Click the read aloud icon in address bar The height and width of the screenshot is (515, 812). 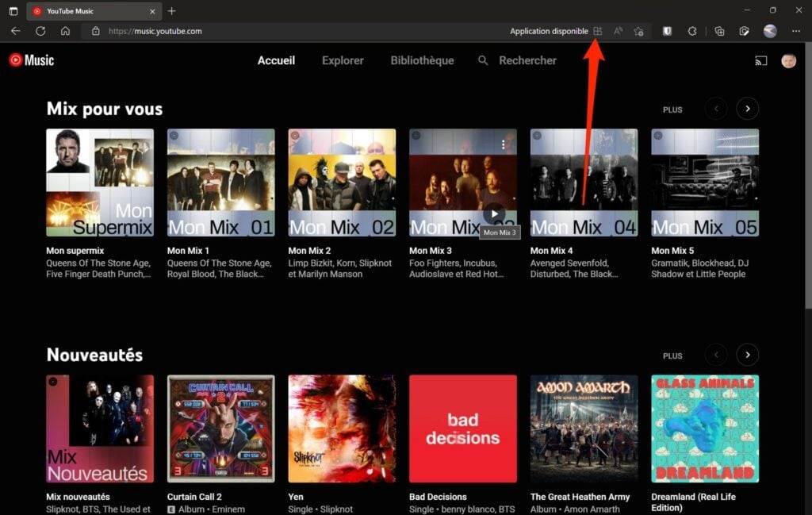click(x=618, y=31)
